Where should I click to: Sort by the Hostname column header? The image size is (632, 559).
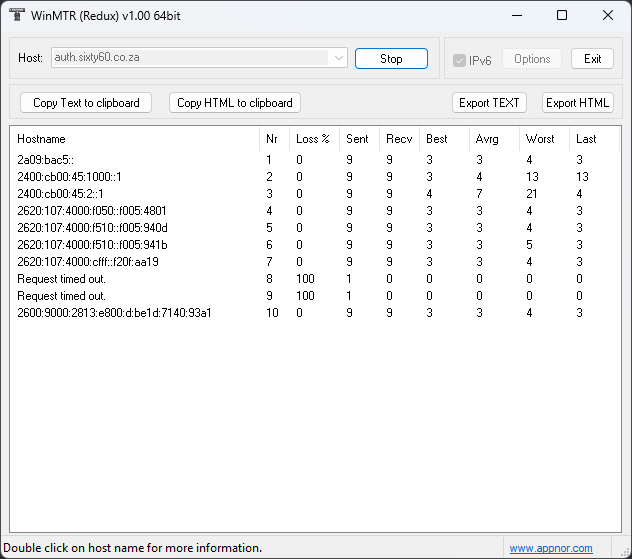(135, 139)
